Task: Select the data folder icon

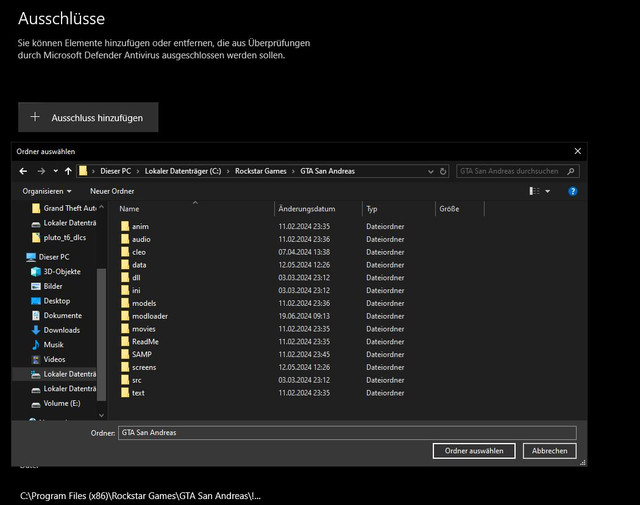Action: click(125, 265)
